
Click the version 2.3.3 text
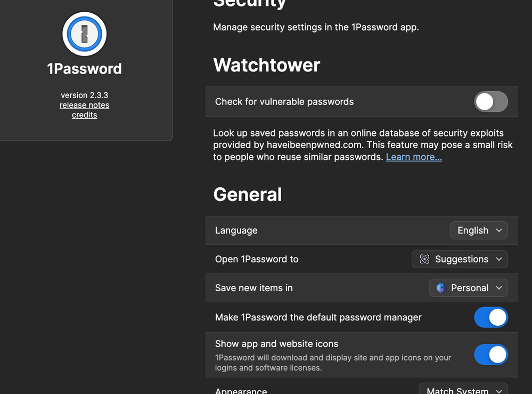(x=84, y=95)
